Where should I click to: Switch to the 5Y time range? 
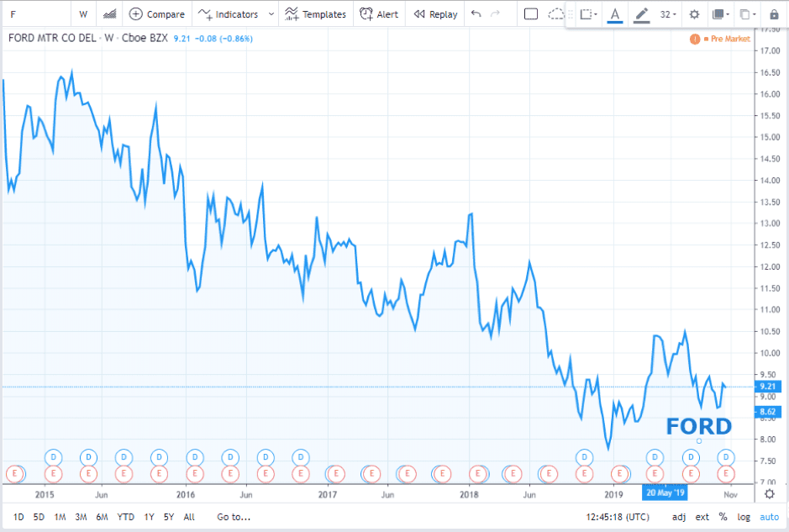(x=169, y=517)
